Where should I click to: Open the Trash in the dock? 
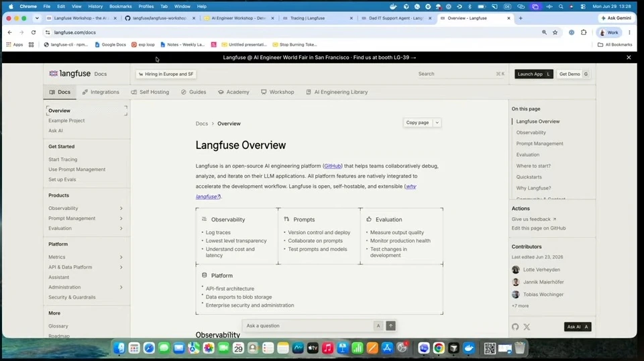(x=519, y=348)
